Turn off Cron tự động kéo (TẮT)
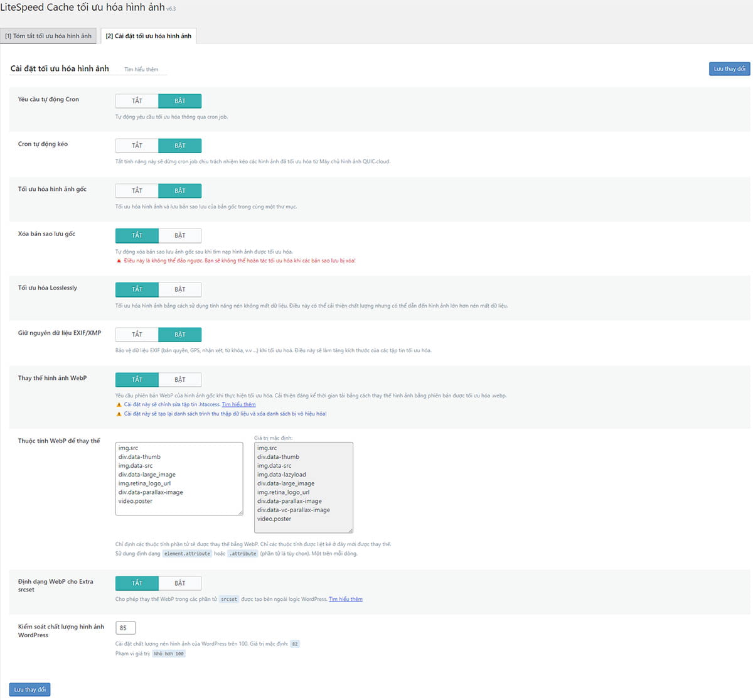This screenshot has width=753, height=700. (x=137, y=146)
